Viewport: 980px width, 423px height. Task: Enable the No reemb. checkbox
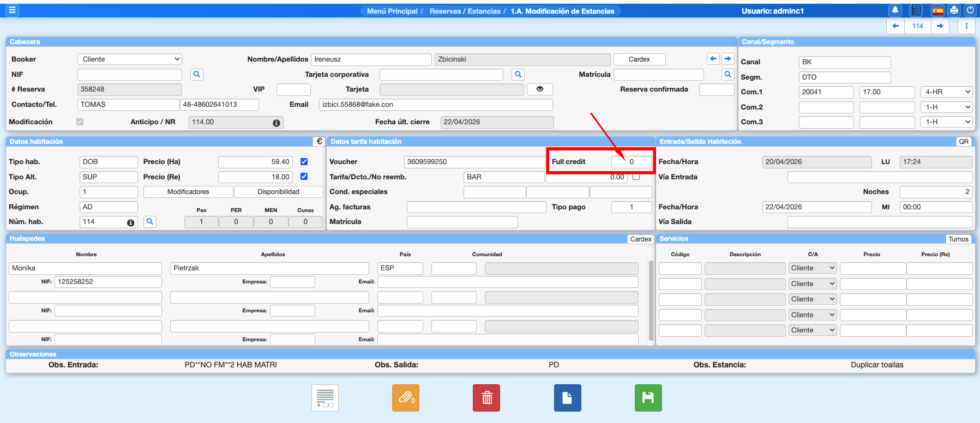pyautogui.click(x=636, y=177)
